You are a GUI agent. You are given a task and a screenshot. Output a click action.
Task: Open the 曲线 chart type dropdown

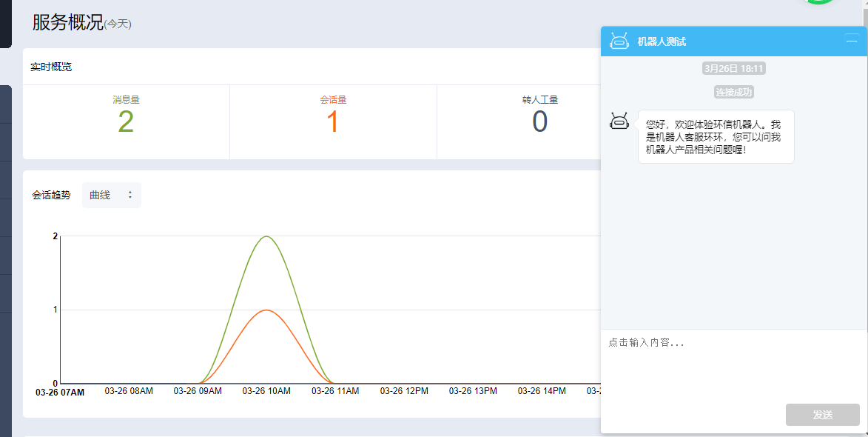pos(111,195)
